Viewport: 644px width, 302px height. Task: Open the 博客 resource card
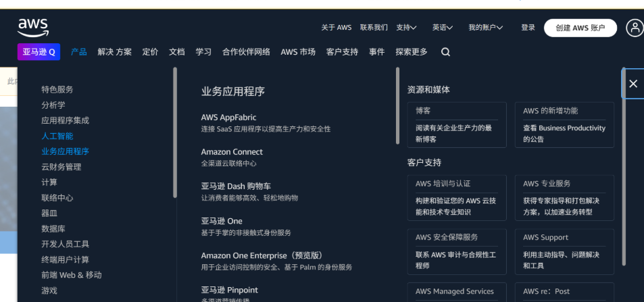point(457,125)
